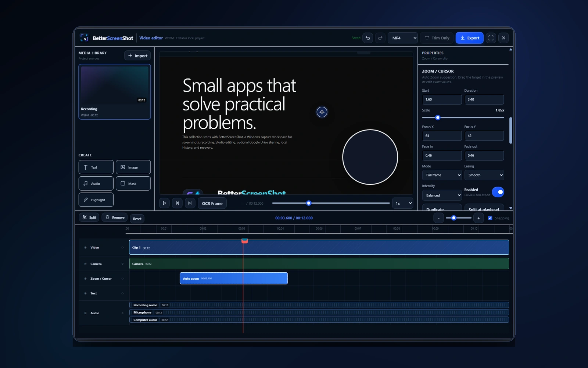Click the diamond icon on Audio track
The width and height of the screenshot is (588, 368).
pos(122,313)
